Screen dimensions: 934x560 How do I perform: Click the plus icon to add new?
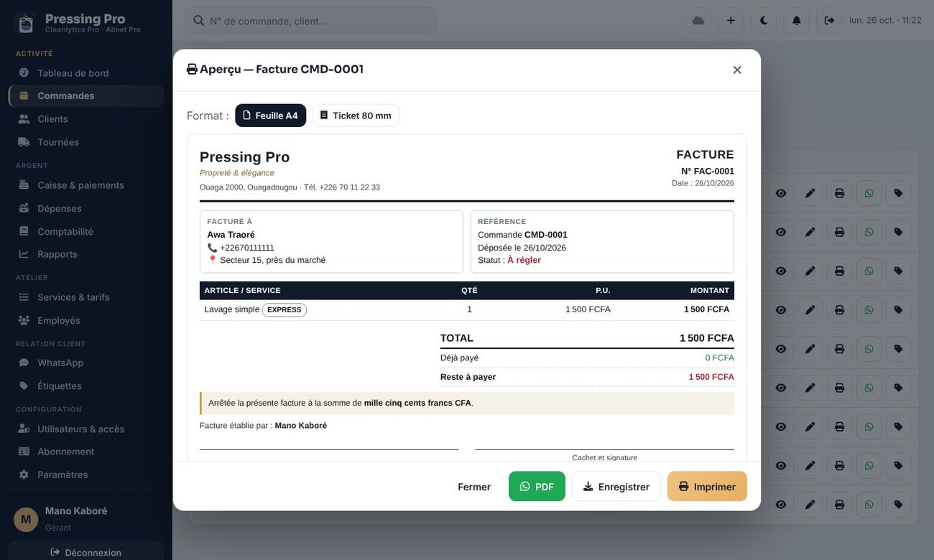coord(731,20)
